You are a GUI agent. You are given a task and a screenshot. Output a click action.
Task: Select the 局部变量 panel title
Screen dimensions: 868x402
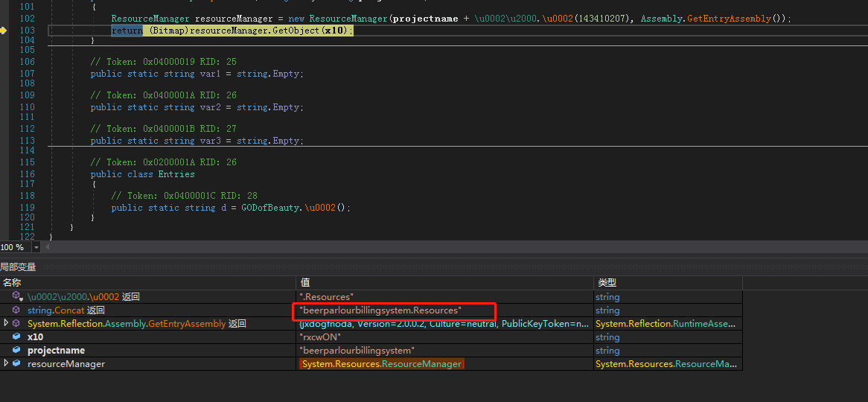[19, 267]
